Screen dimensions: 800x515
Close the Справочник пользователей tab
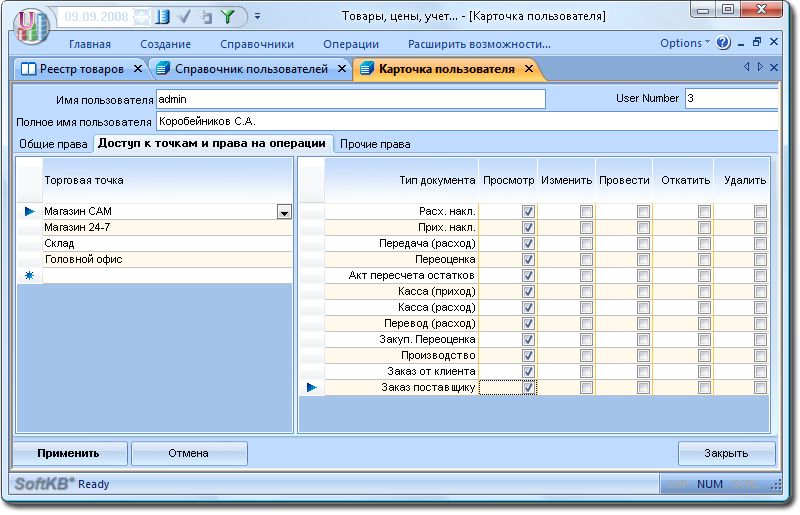coord(342,68)
